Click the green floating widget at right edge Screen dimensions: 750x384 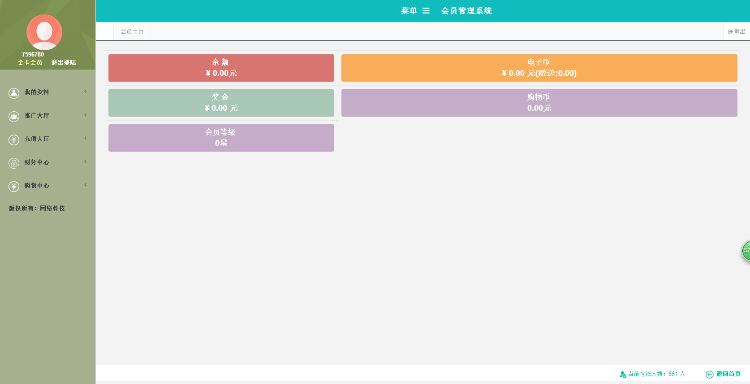pyautogui.click(x=746, y=251)
